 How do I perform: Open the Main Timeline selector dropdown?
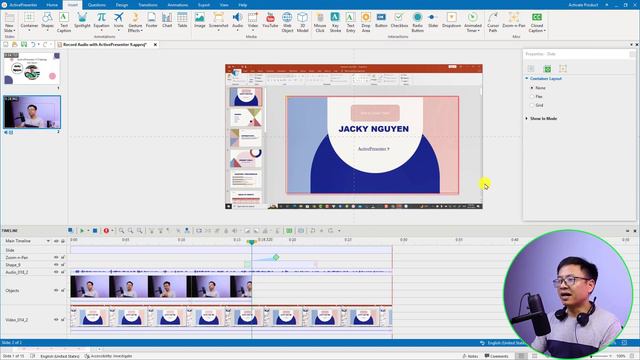(48, 241)
